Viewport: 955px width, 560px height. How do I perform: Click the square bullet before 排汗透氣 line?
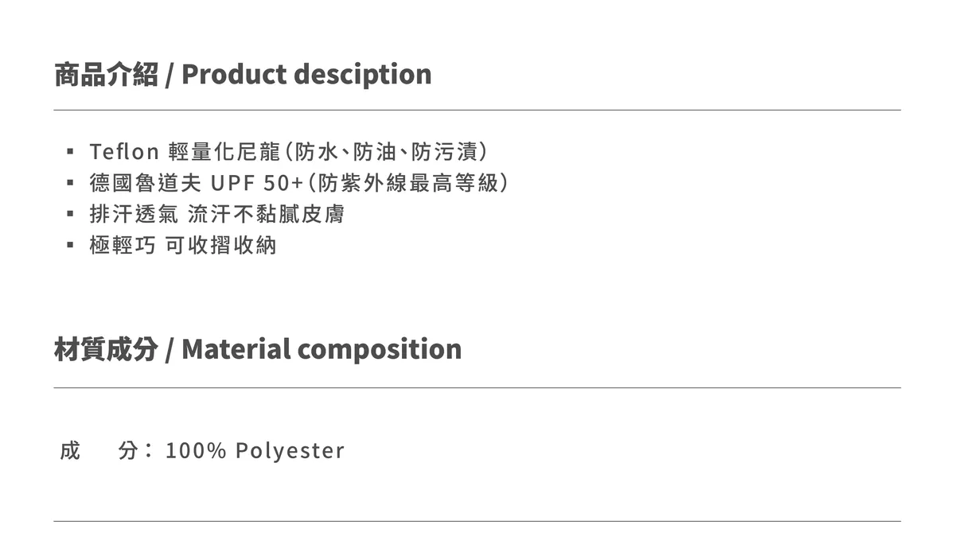coord(70,214)
